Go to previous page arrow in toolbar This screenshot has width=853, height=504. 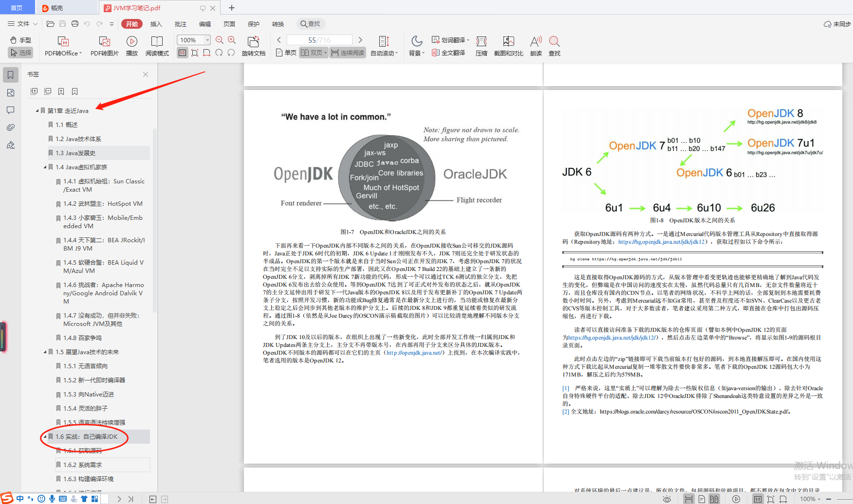279,40
